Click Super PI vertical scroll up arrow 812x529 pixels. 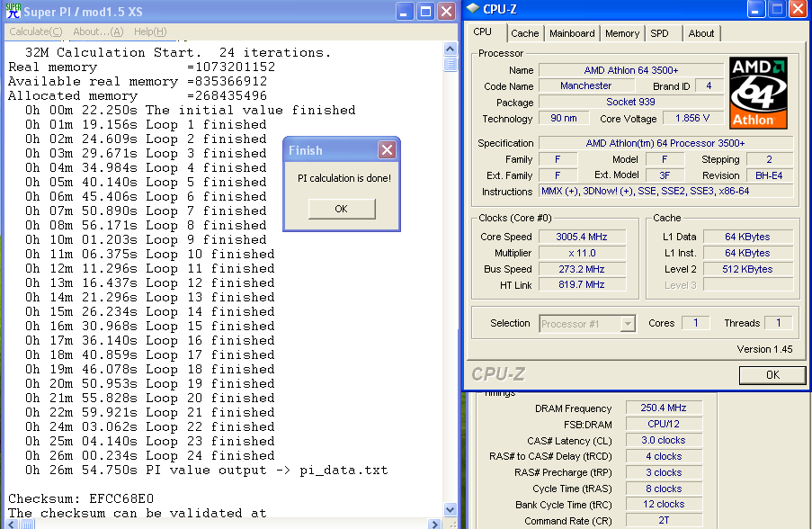(450, 49)
